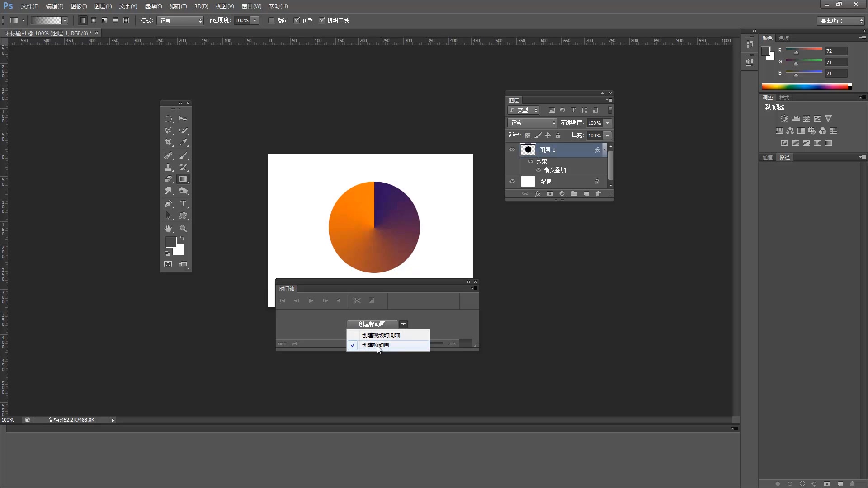Open the 滤镜(T) menu
This screenshot has width=868, height=488.
178,6
